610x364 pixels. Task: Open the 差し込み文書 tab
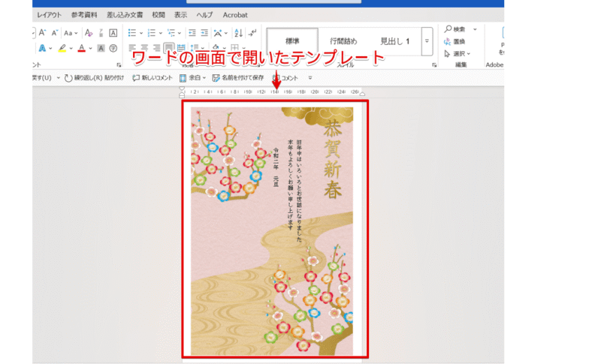[x=125, y=15]
